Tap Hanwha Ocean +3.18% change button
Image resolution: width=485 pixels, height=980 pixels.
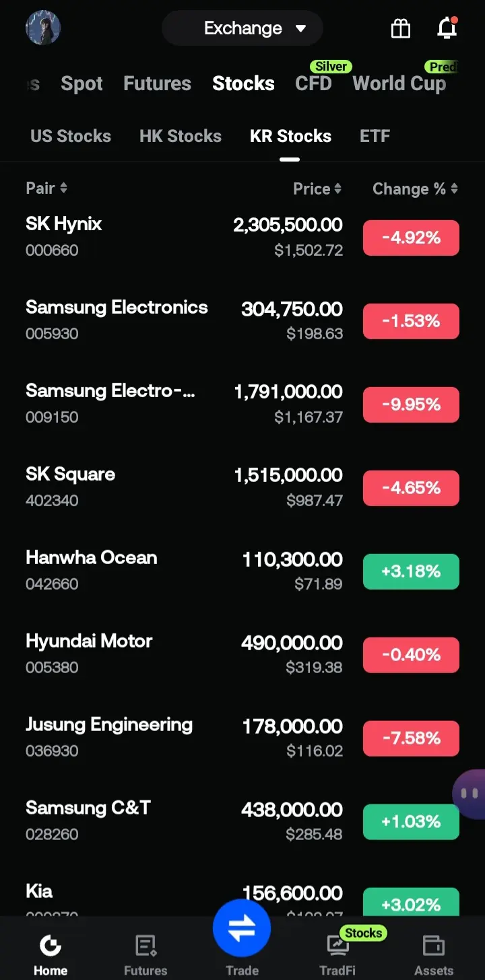tap(411, 571)
